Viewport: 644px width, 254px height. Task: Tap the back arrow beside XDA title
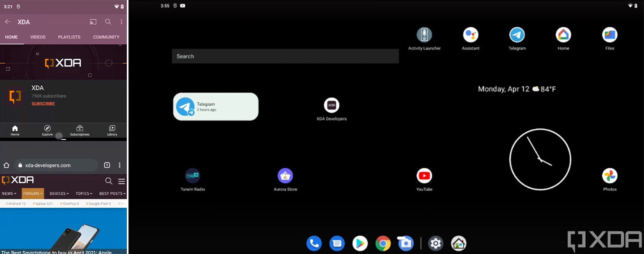(8, 22)
